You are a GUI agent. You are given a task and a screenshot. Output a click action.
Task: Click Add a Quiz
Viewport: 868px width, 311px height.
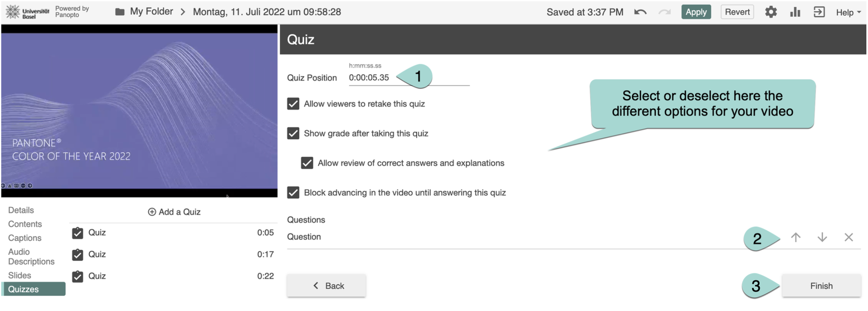[x=175, y=212]
